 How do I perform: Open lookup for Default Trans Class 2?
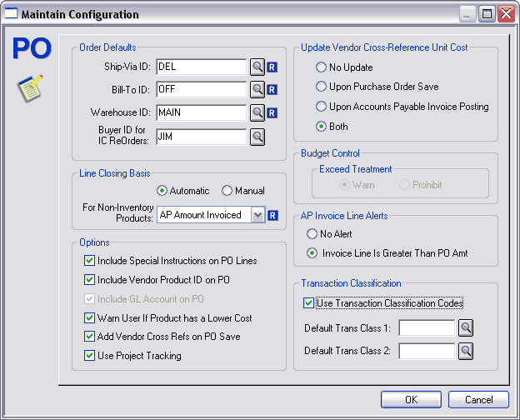pos(466,351)
